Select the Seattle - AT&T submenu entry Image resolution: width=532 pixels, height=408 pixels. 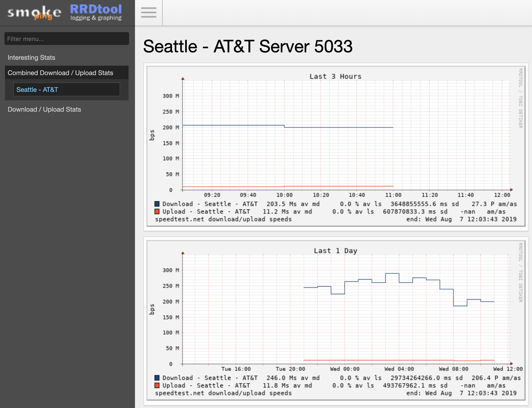(x=37, y=90)
